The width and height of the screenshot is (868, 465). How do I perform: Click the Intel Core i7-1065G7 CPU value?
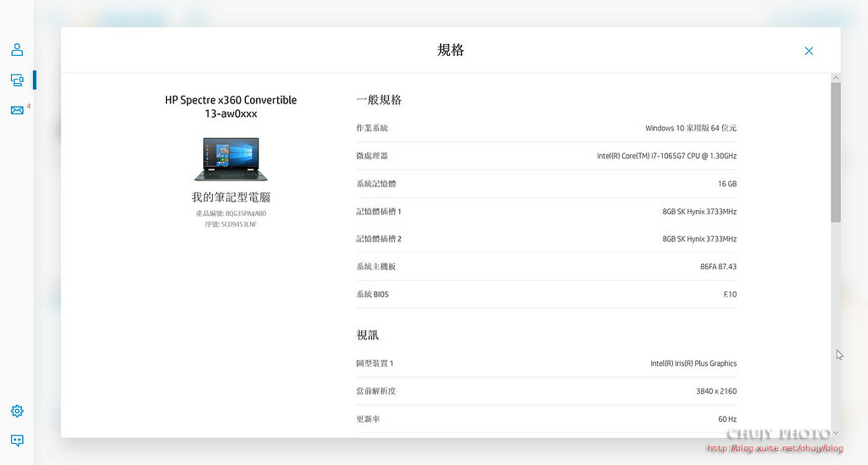(x=666, y=156)
